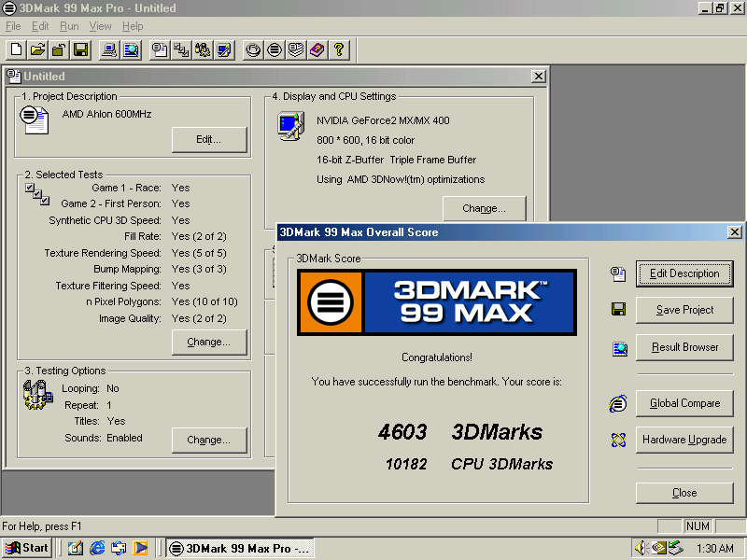Click the stacked pages toolbar icon
Screen dimensions: 747x560
click(296, 49)
